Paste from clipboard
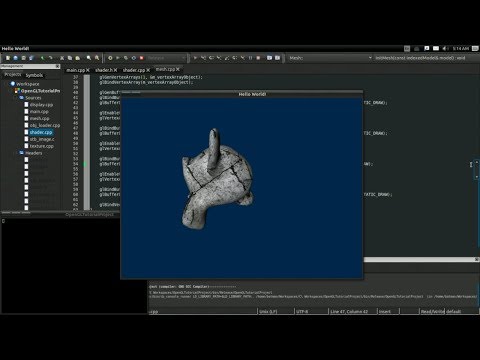 tap(78, 58)
